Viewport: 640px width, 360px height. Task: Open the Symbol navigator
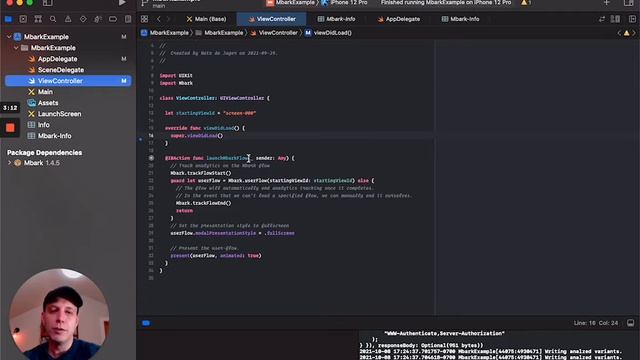pyautogui.click(x=38, y=19)
